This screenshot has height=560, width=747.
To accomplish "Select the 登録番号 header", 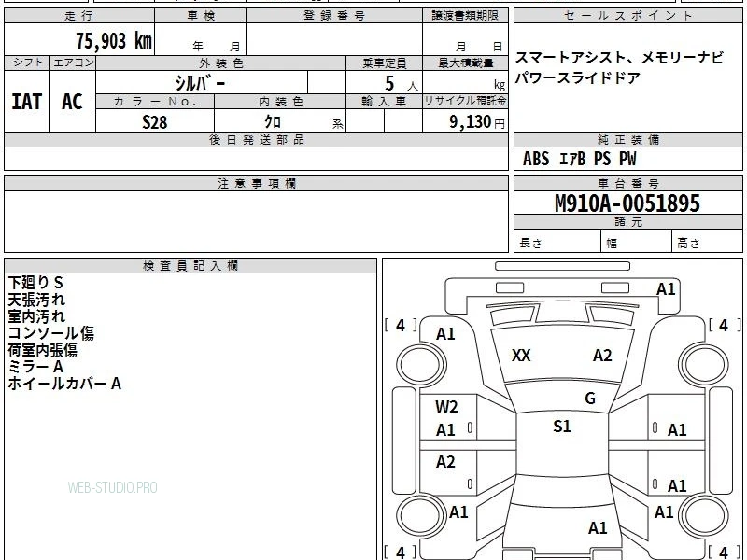I will coord(334,16).
